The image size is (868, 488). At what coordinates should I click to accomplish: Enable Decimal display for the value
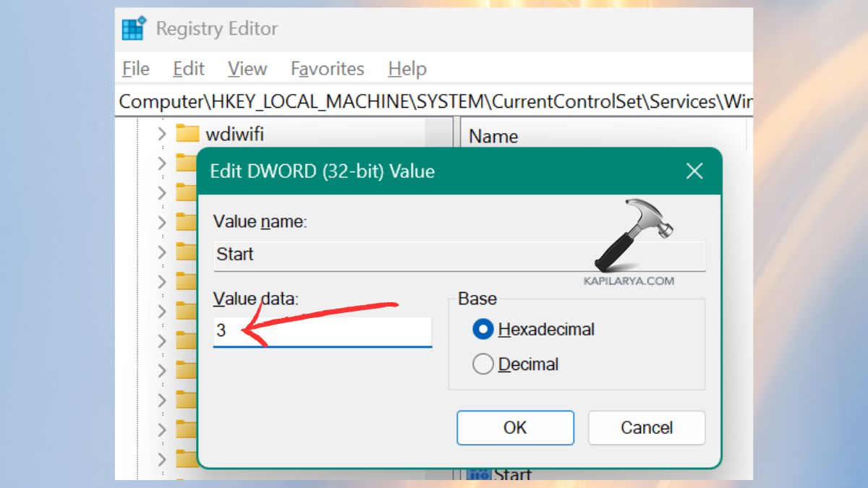(483, 364)
